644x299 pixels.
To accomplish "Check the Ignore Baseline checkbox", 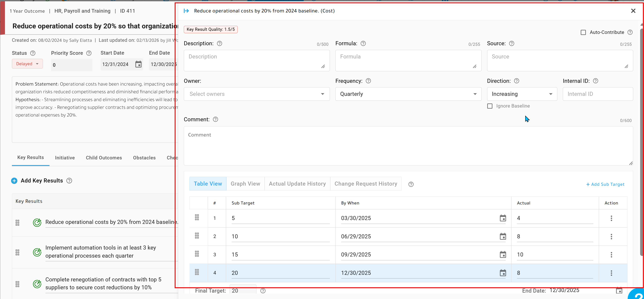I will tap(490, 106).
